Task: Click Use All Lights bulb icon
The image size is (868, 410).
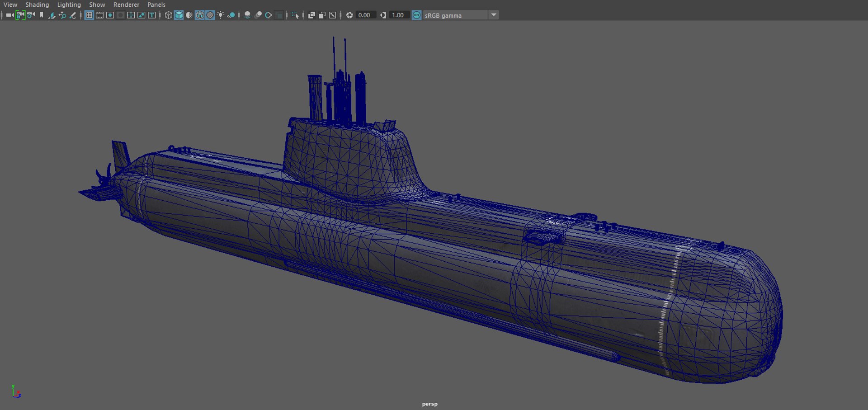Action: [x=221, y=15]
